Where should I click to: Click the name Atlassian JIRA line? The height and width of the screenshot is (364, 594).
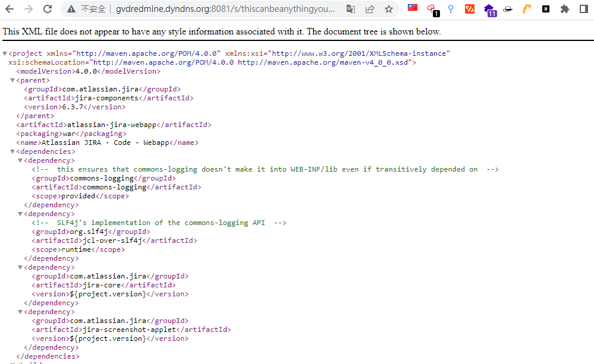click(x=107, y=143)
